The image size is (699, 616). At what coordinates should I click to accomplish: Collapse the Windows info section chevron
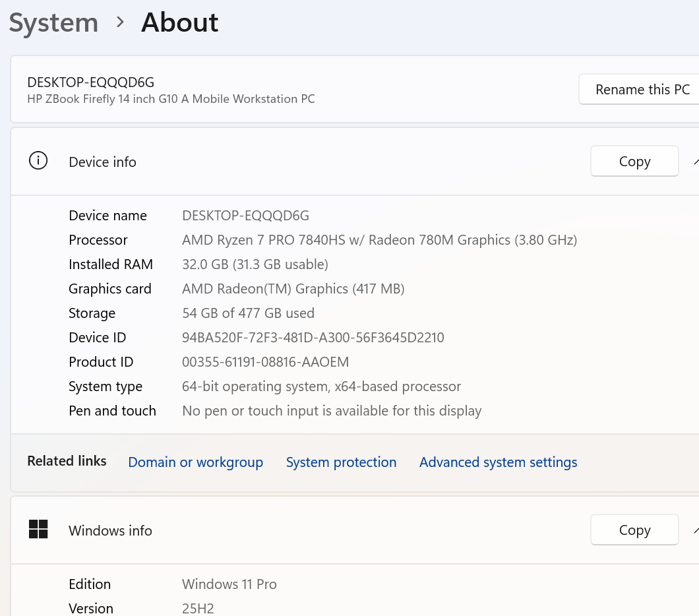coord(696,530)
